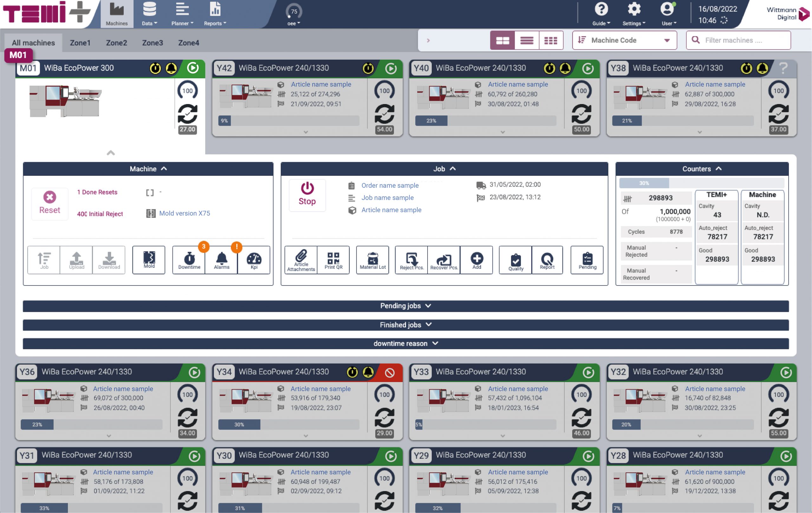Click the 30% Counters progress bar
This screenshot has height=513, width=812.
[x=701, y=183]
